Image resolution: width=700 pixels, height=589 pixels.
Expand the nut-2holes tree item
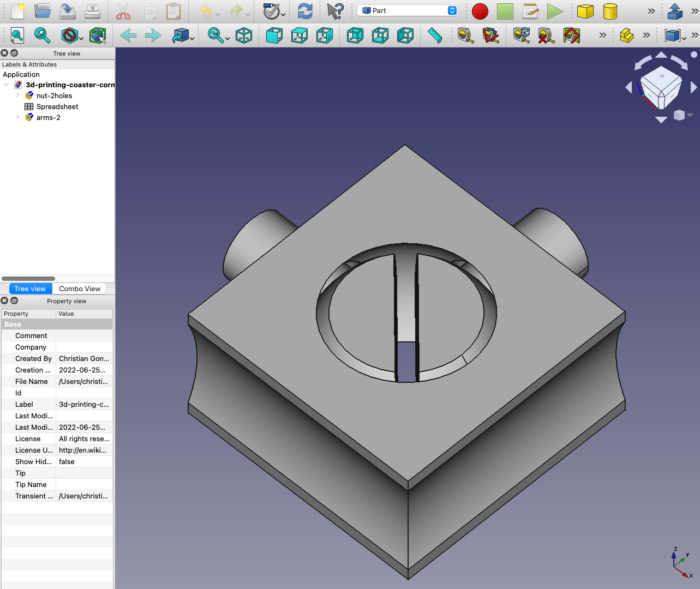[17, 95]
